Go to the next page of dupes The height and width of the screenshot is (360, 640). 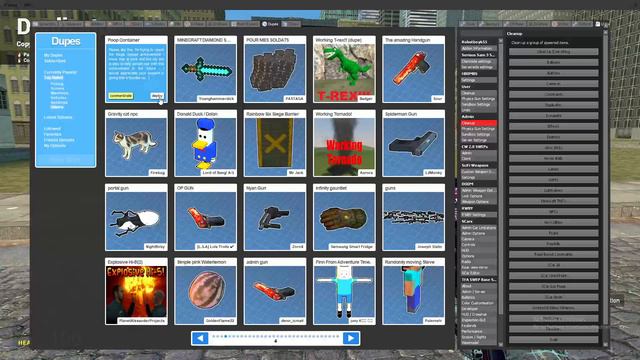tap(351, 338)
